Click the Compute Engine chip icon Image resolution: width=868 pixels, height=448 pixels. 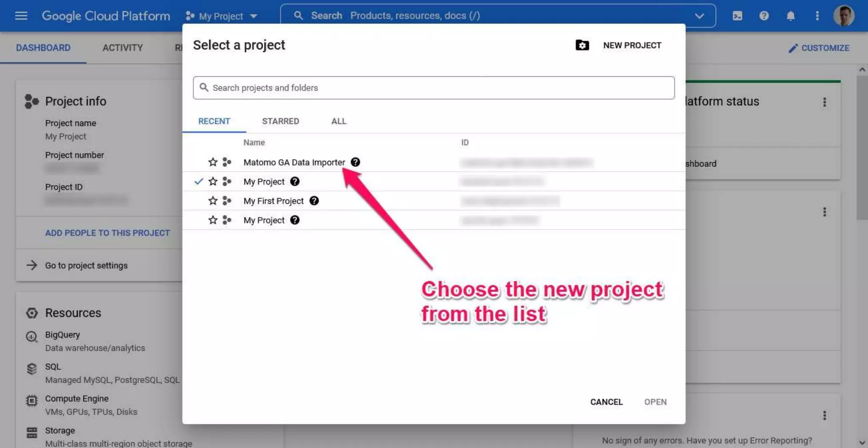pos(32,401)
